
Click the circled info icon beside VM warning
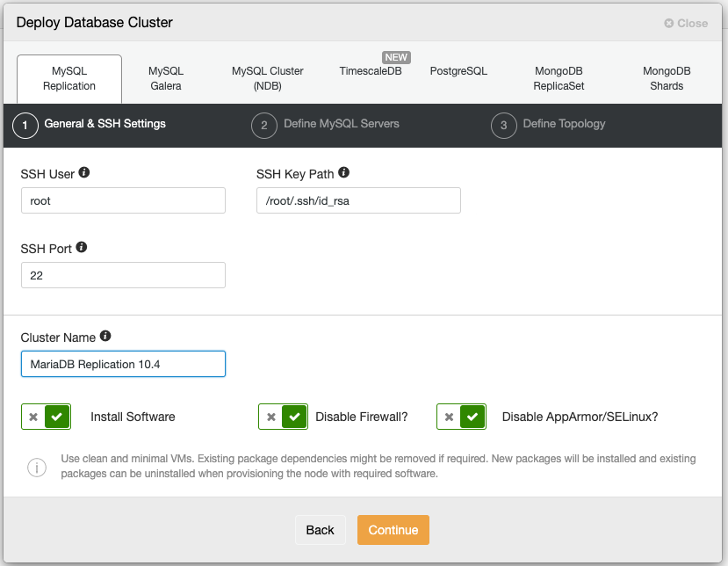coord(37,467)
